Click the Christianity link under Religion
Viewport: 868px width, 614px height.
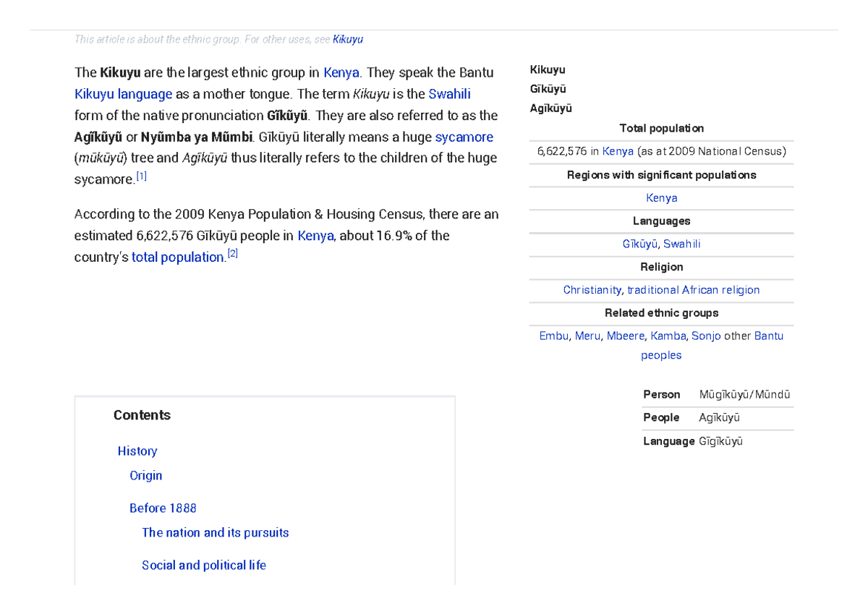592,289
